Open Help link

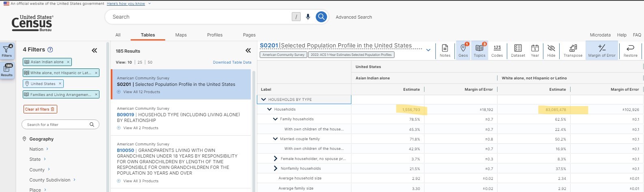[x=622, y=35]
